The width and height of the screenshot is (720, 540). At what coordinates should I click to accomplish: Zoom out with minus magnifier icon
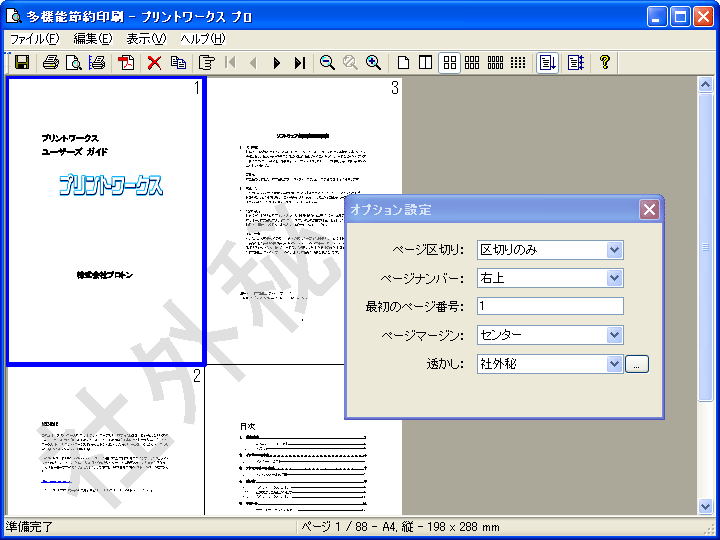tap(327, 62)
